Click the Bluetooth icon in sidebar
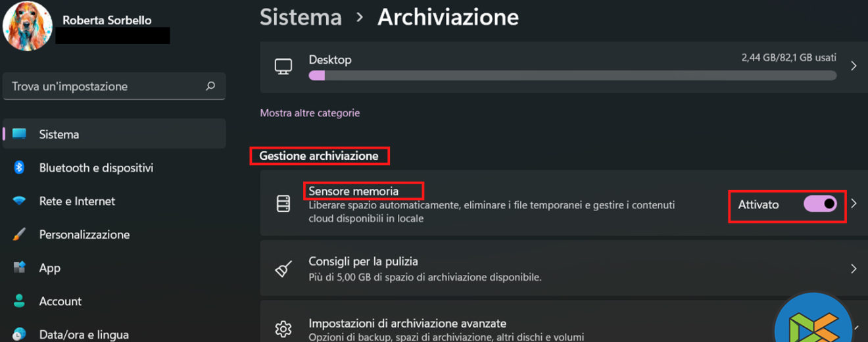The width and height of the screenshot is (868, 342). tap(19, 168)
